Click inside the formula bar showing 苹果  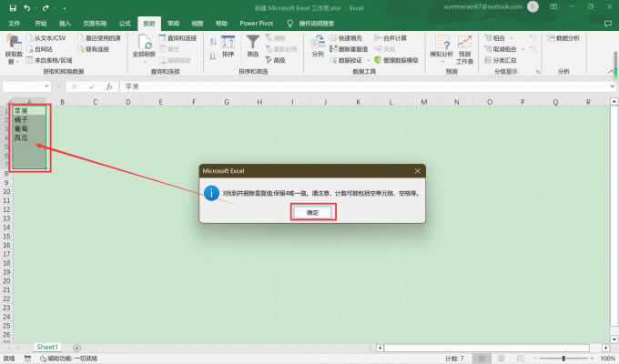coord(364,86)
